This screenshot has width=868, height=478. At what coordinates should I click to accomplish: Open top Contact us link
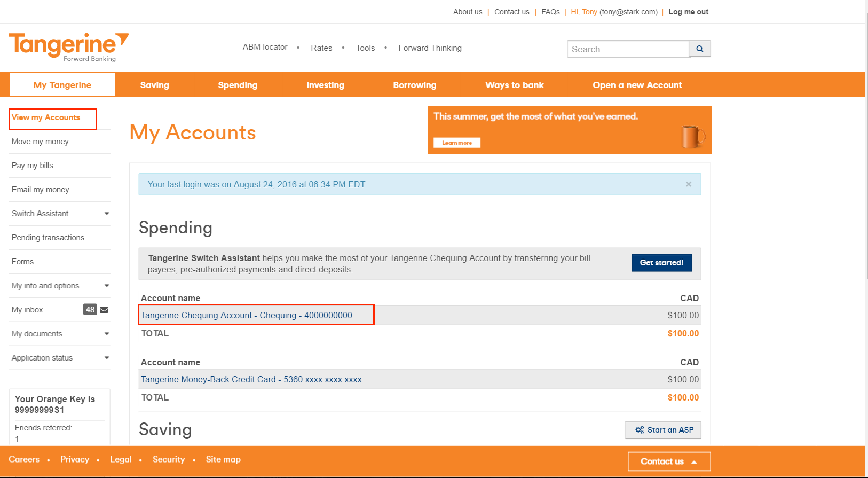tap(512, 12)
